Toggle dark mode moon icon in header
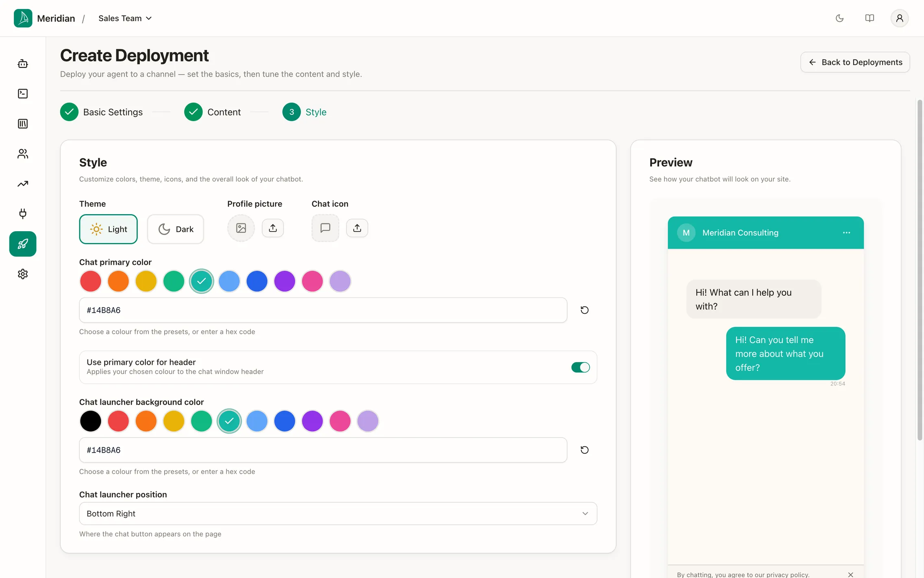 [x=839, y=18]
